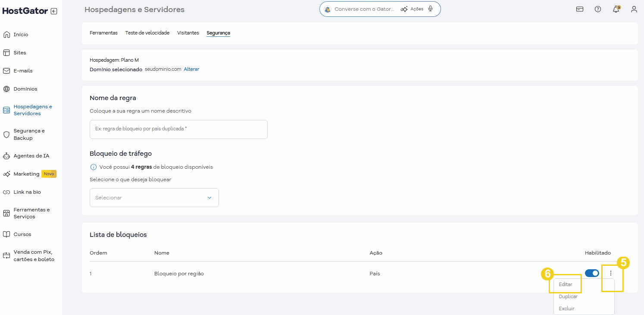Open the three-dot actions menu for Bloqueio por região
644x315 pixels.
[x=611, y=273]
